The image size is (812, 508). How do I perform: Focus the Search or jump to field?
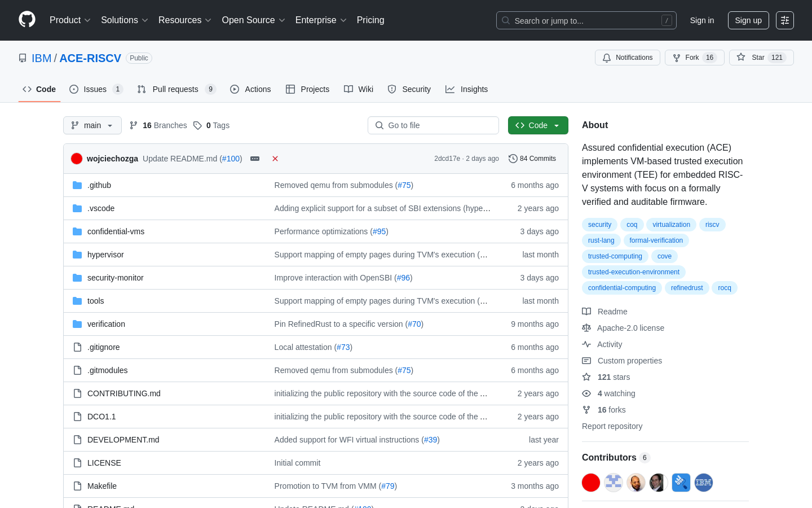[x=586, y=20]
